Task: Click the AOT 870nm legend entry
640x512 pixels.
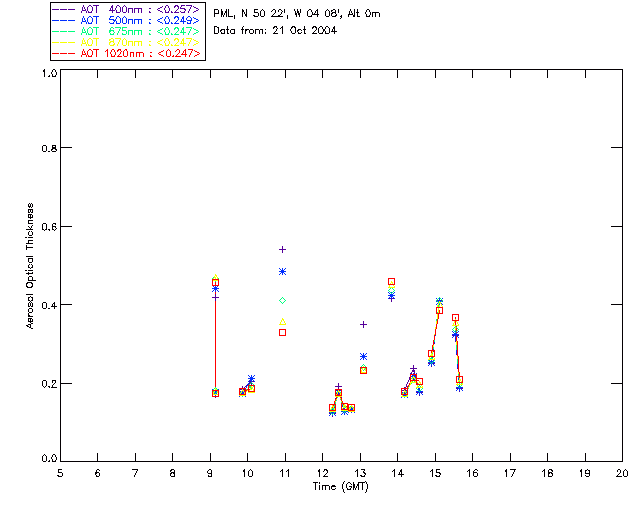Action: 126,42
